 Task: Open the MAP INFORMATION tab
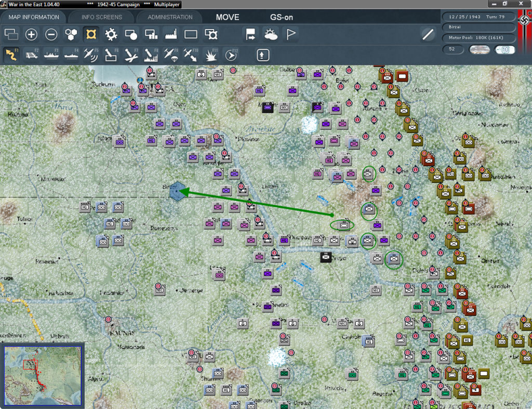click(34, 17)
